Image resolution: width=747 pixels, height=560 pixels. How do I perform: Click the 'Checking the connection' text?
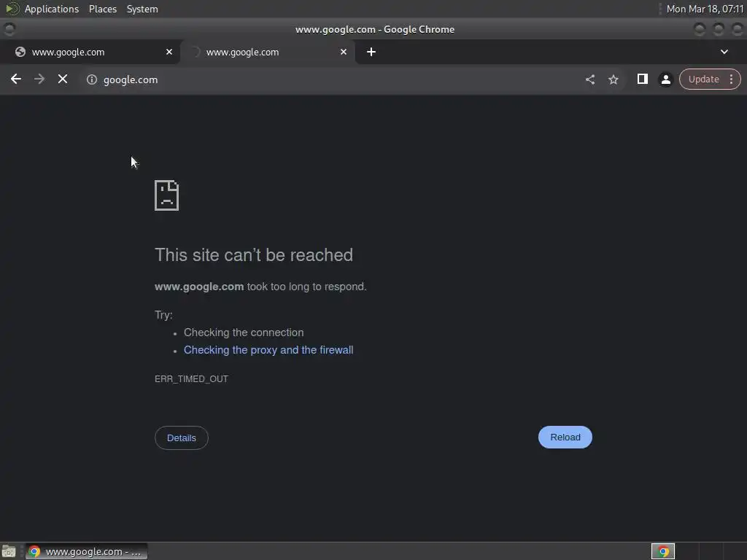tap(244, 332)
